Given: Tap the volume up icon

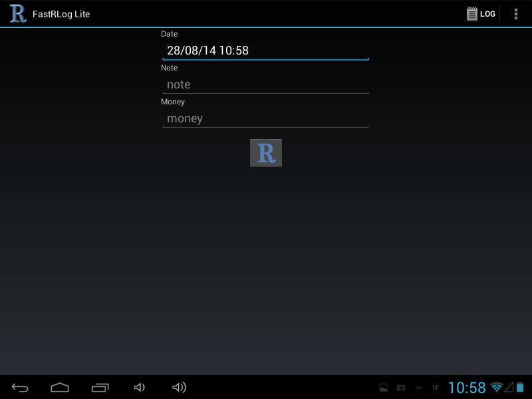Looking at the screenshot, I should tap(179, 388).
